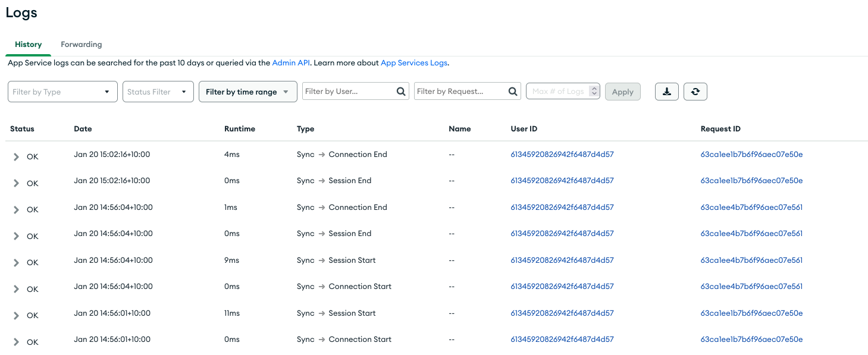Open the App Services Logs link
This screenshot has height=355, width=868.
pyautogui.click(x=413, y=63)
